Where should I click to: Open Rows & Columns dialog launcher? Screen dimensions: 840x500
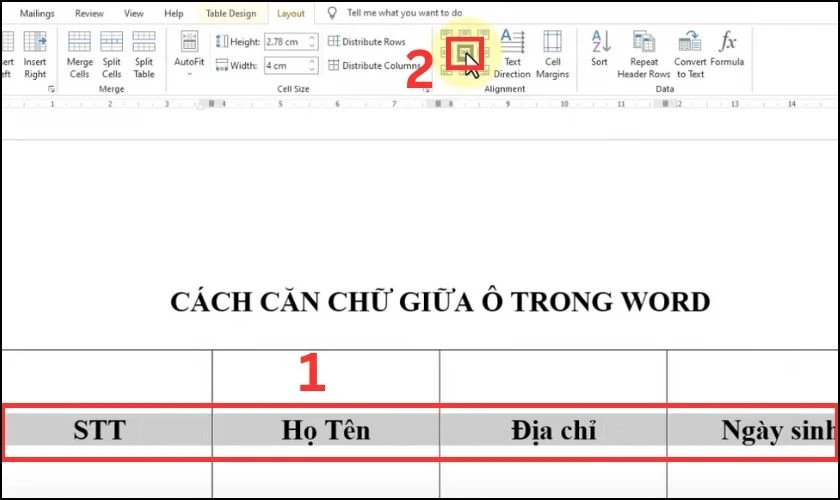[51, 89]
